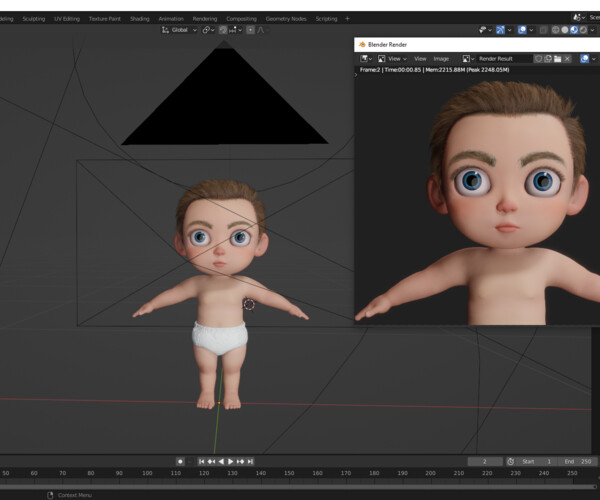Jump to previous keyframe
The image size is (600, 500).
tap(211, 461)
